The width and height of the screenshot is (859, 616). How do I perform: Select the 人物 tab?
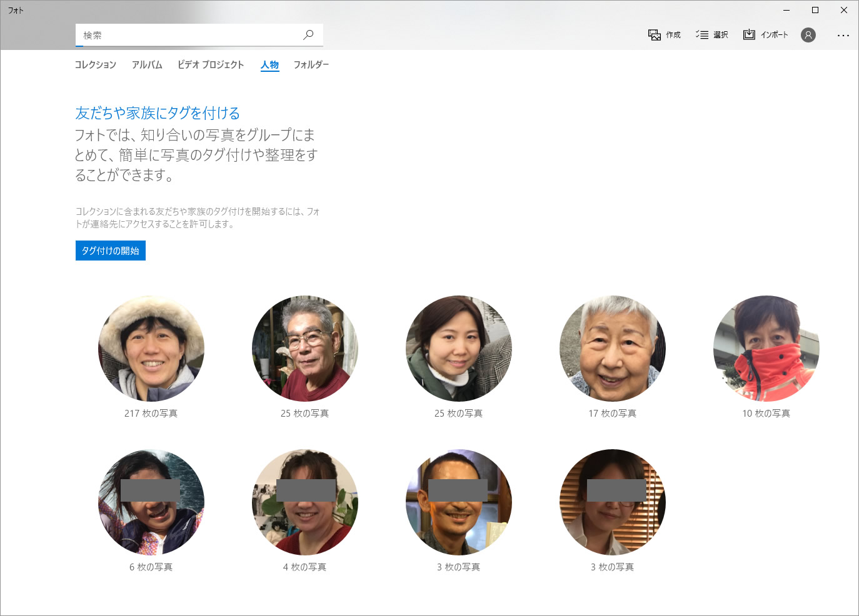pyautogui.click(x=269, y=65)
